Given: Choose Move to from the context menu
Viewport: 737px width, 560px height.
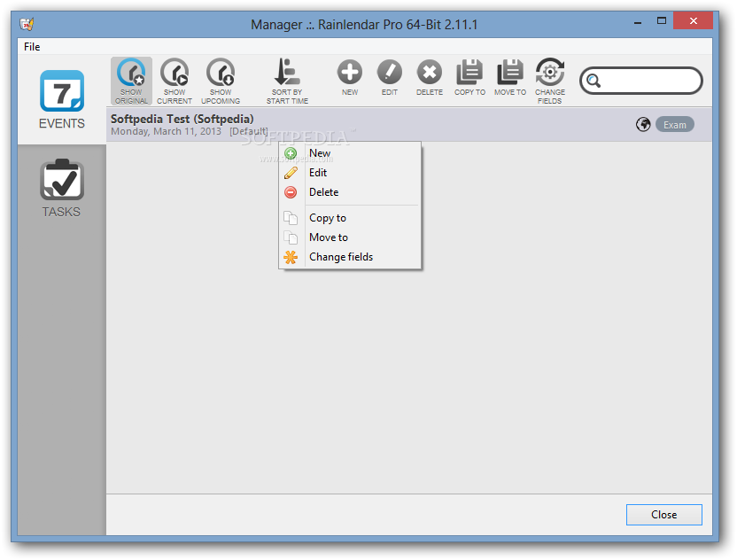Looking at the screenshot, I should click(350, 237).
